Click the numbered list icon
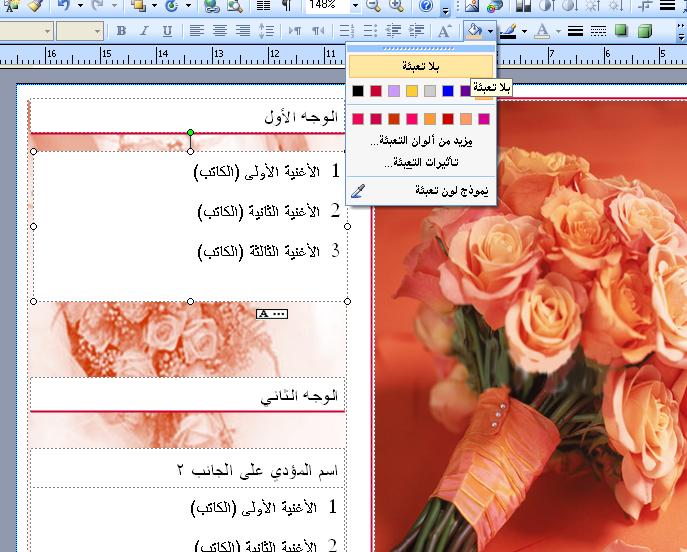Image resolution: width=687 pixels, height=552 pixels. coord(346,31)
